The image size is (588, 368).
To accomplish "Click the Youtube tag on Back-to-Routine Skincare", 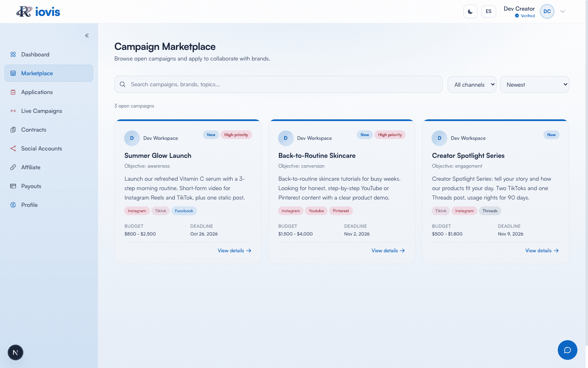I will pos(316,211).
